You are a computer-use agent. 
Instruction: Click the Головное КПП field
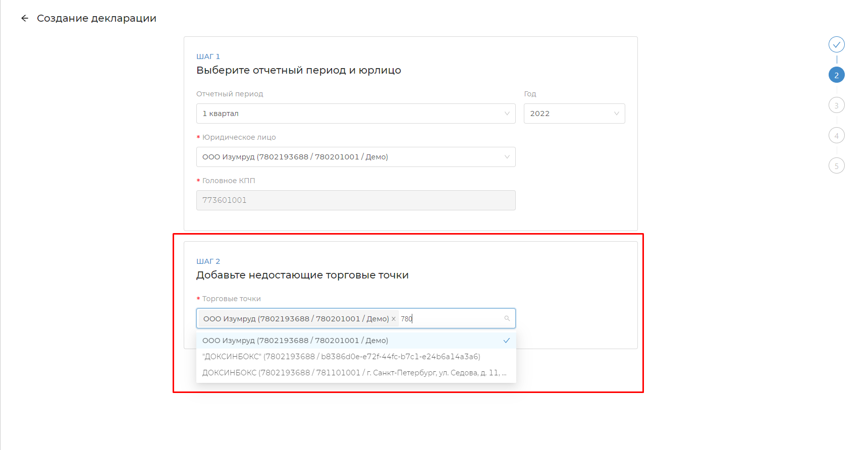click(355, 200)
